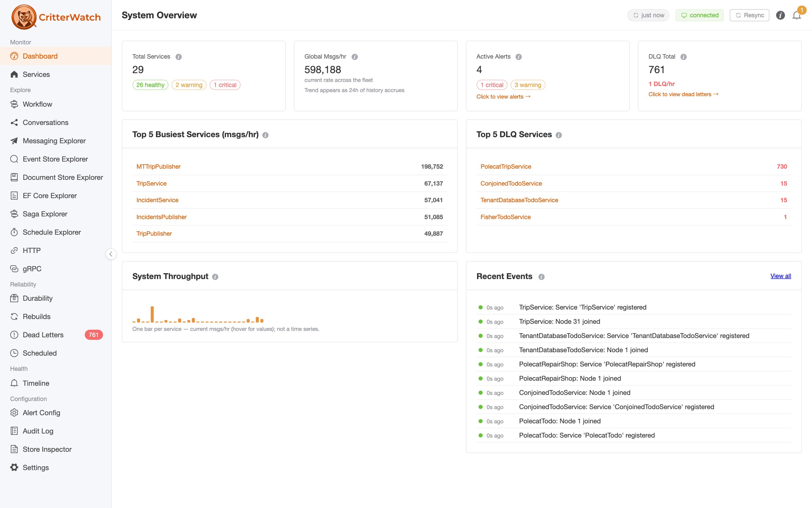Open the HTTP page

pos(56,251)
